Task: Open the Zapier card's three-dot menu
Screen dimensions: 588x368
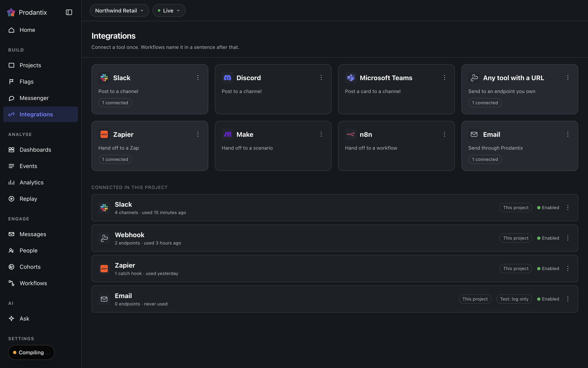Action: coord(198,134)
